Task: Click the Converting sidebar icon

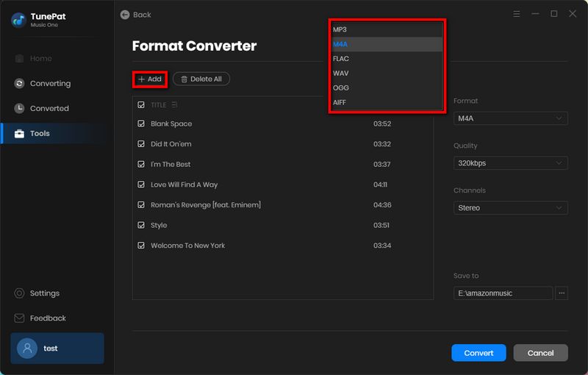Action: click(19, 83)
